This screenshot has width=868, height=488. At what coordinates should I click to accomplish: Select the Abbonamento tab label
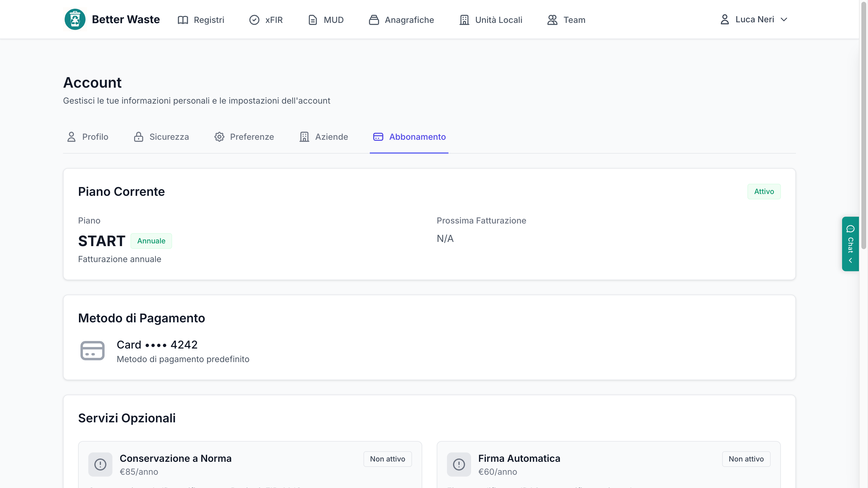click(x=417, y=137)
